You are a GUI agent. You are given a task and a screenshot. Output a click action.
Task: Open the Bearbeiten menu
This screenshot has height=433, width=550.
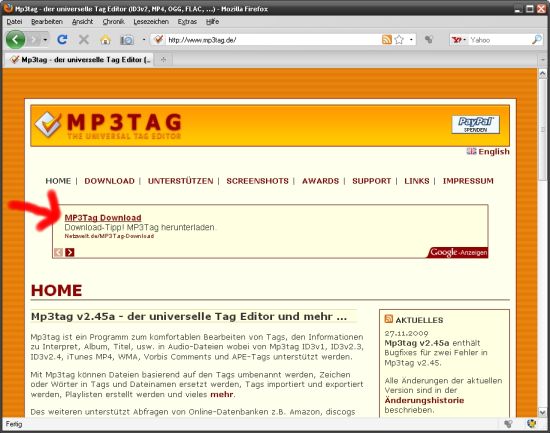click(x=47, y=22)
